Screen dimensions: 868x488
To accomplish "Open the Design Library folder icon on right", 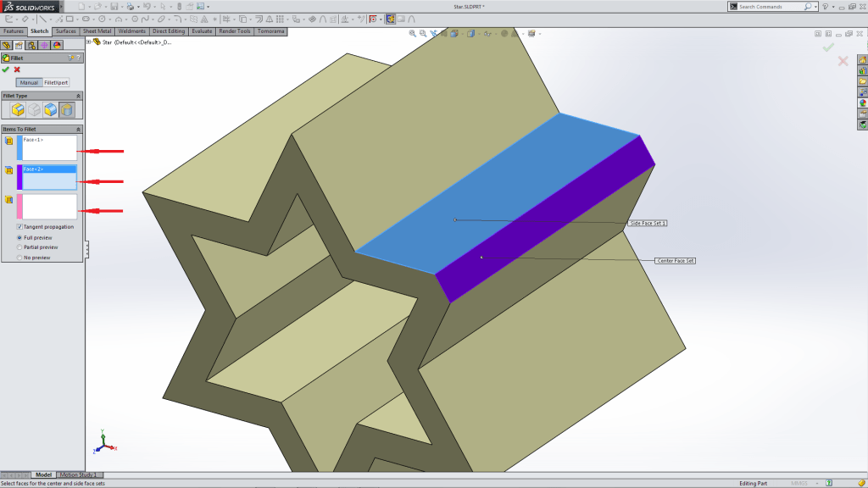I will [x=863, y=71].
